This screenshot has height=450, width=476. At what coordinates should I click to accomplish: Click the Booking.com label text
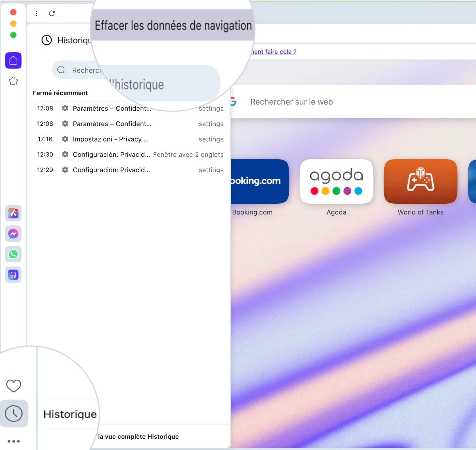(x=252, y=212)
